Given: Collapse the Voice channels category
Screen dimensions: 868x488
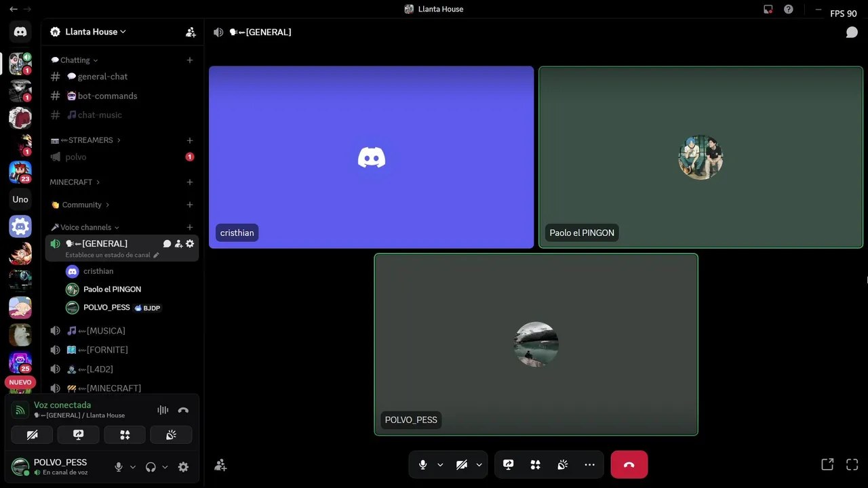Looking at the screenshot, I should [85, 228].
